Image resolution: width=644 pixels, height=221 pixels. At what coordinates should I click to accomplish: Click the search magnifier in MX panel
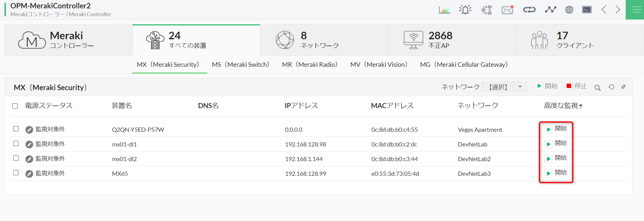597,87
